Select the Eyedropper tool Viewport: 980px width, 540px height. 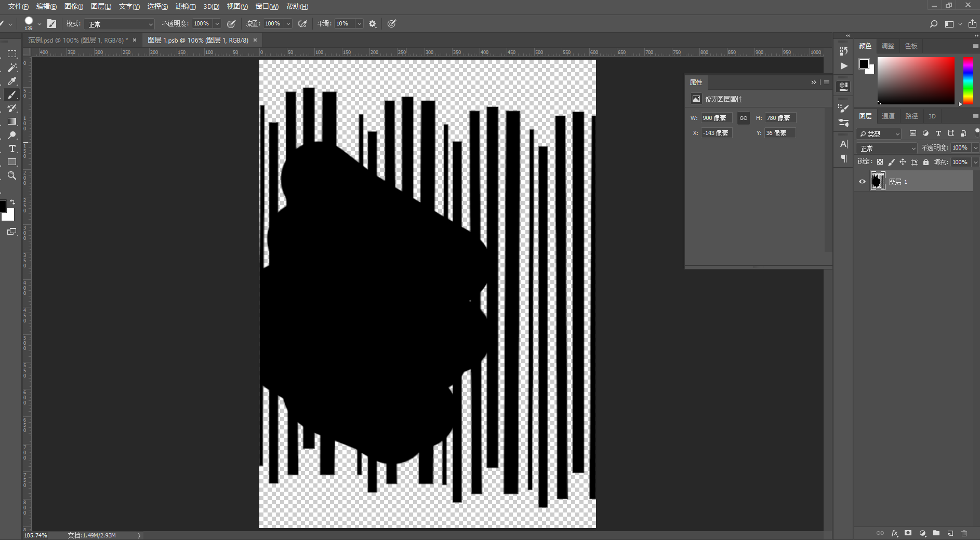pyautogui.click(x=12, y=81)
